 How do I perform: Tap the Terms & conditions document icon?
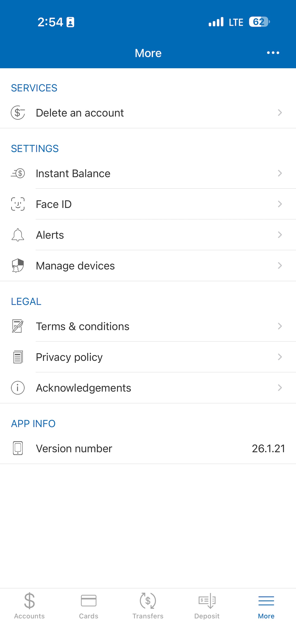point(18,326)
